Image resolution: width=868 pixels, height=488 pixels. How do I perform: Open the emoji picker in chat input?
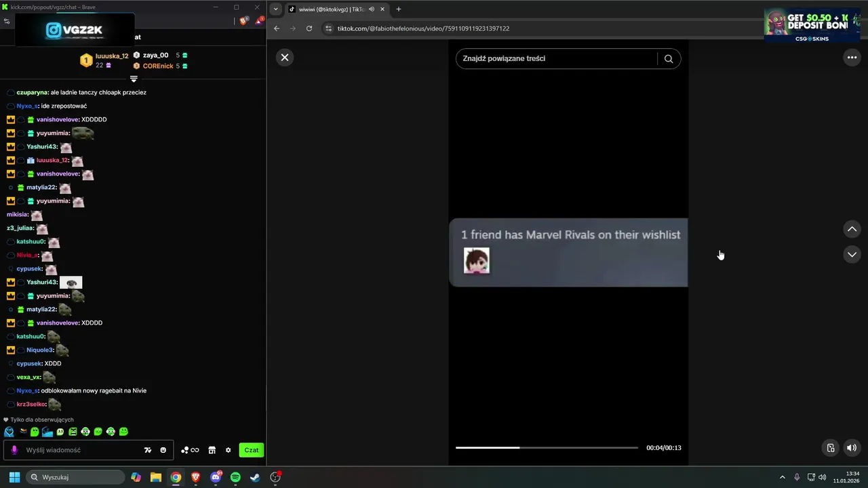tap(163, 450)
